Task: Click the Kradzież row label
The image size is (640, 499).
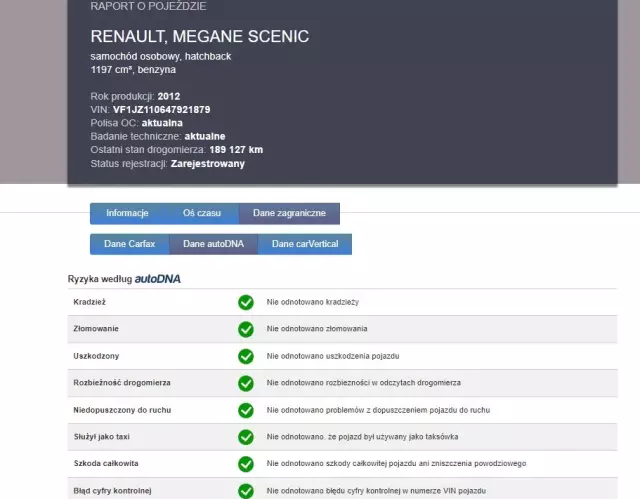Action: pos(89,302)
